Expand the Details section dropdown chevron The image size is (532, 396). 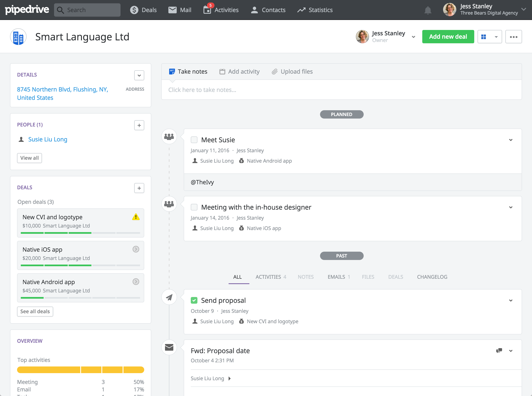click(139, 75)
